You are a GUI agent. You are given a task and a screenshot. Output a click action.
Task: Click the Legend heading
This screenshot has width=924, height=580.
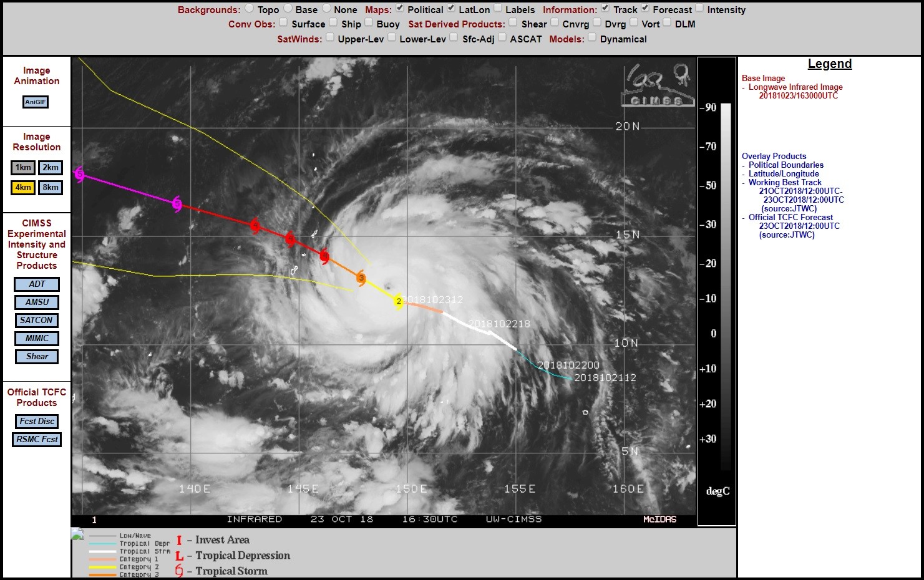(x=829, y=64)
